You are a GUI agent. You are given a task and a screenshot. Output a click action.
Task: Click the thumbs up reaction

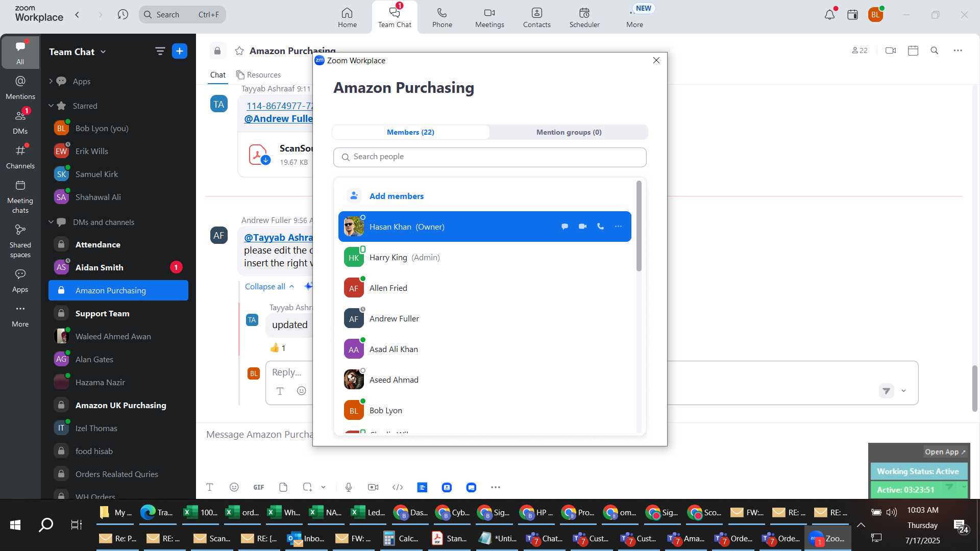(278, 348)
